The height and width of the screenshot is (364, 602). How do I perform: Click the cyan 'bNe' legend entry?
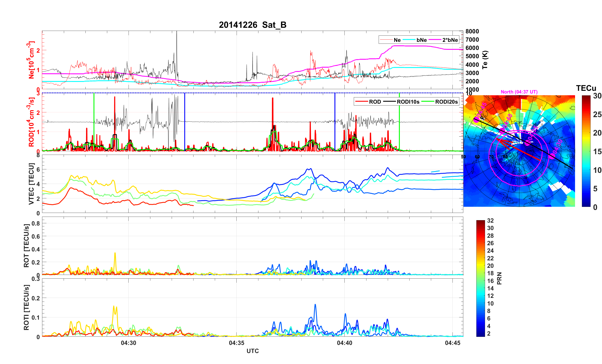[x=421, y=40]
